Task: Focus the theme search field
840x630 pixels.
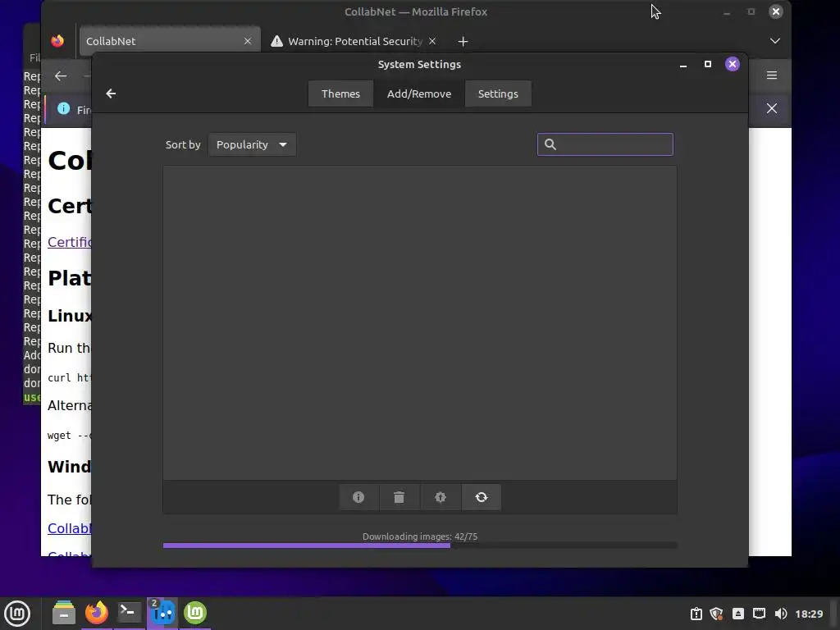Action: (x=605, y=144)
